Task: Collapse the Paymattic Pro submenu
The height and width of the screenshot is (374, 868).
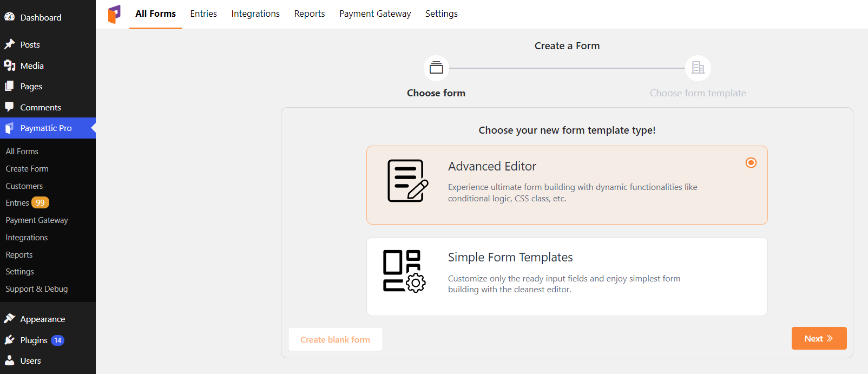Action: (x=45, y=128)
